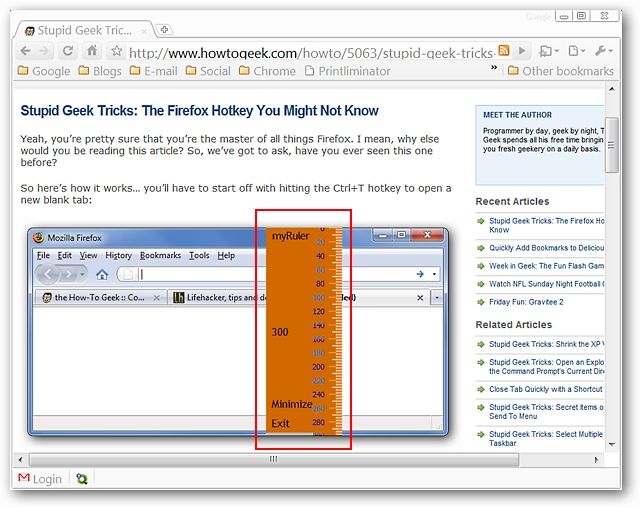Click Minimize on the myRuler overlay
Image resolution: width=640 pixels, height=508 pixels.
coord(291,404)
